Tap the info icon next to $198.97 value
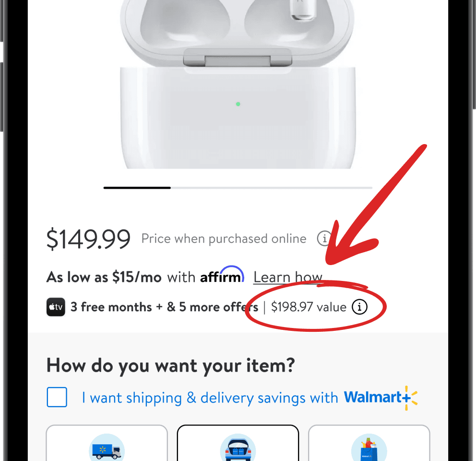Screen dimensions: 476x461 [x=359, y=307]
